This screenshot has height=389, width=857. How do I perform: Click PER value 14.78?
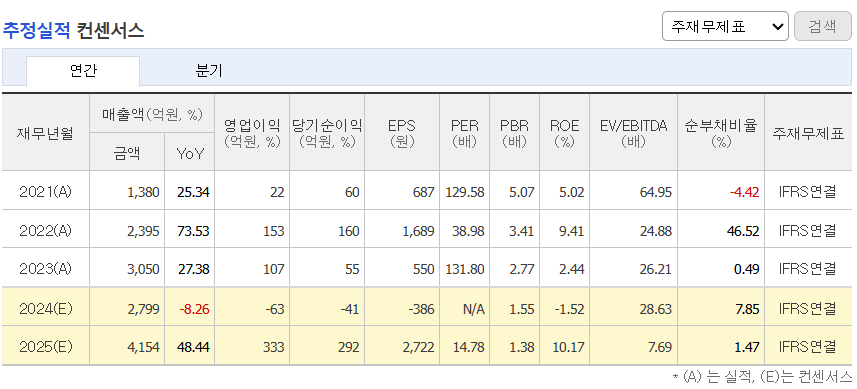468,347
